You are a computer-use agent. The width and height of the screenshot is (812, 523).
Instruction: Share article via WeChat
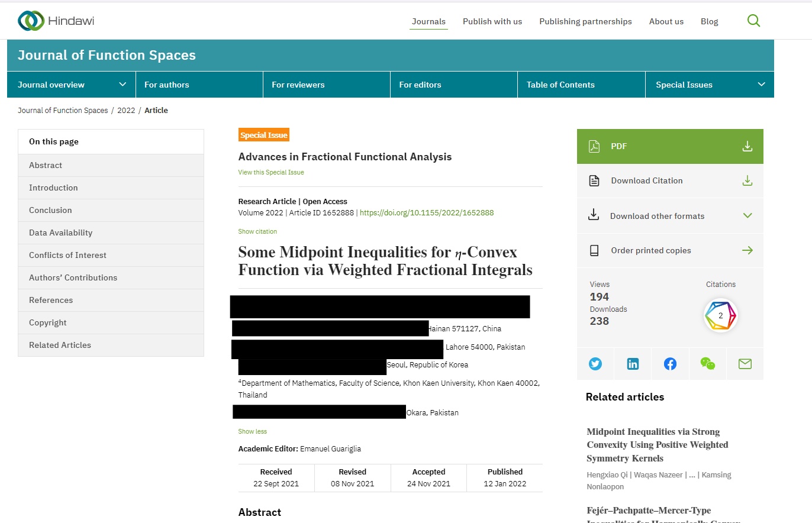pyautogui.click(x=707, y=364)
